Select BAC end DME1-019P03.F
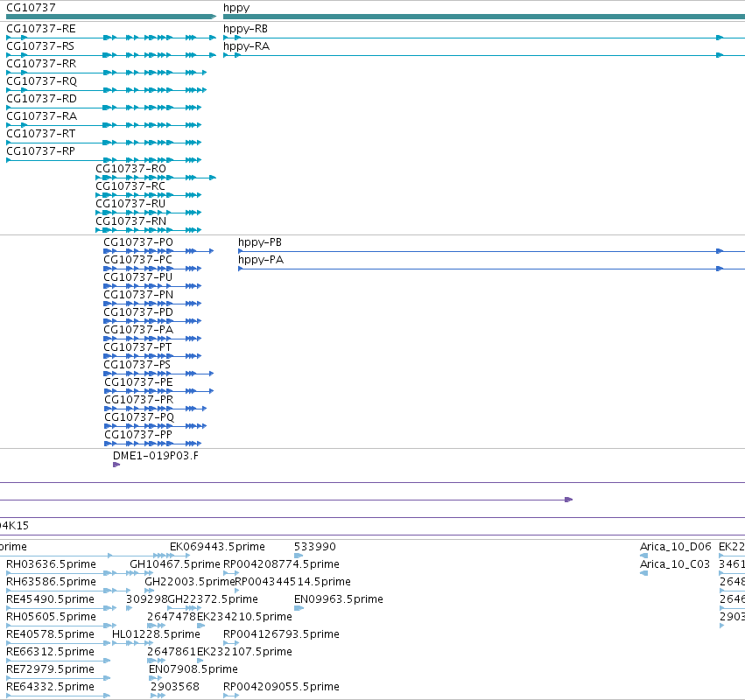Image resolution: width=745 pixels, height=700 pixels. (x=156, y=456)
